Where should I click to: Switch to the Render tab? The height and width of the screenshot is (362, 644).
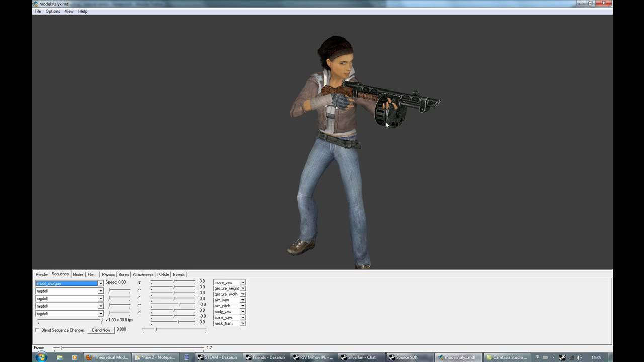pos(42,274)
